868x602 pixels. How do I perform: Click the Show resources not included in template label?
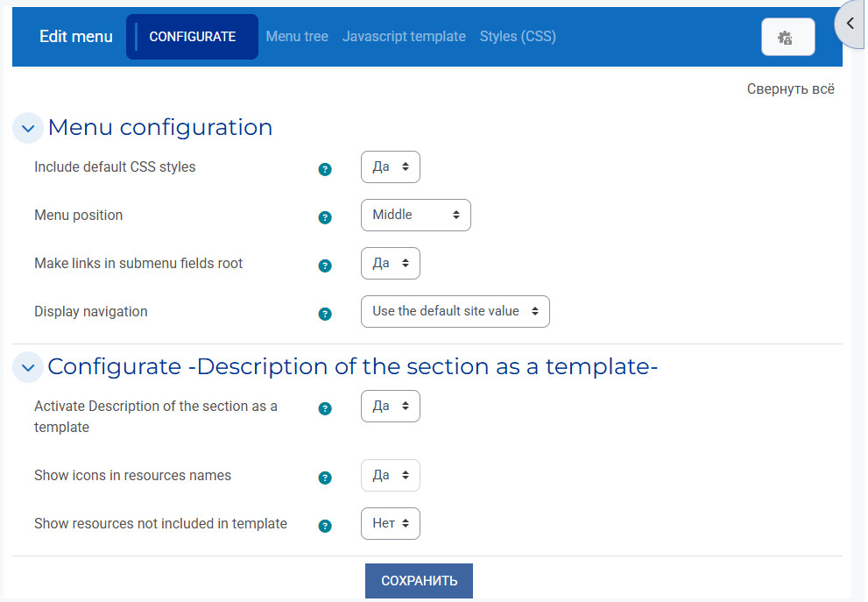pos(160,523)
